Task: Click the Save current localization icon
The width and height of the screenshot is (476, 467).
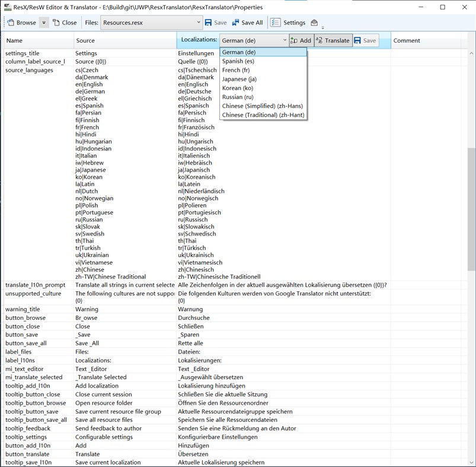Action: (x=357, y=40)
